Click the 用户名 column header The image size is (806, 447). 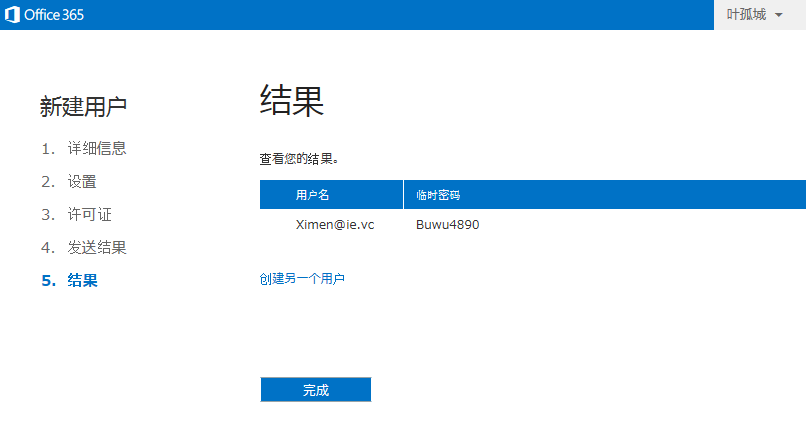pos(312,195)
